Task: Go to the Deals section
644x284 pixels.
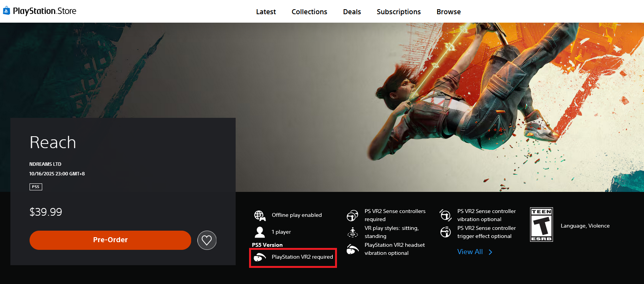Action: pos(352,12)
